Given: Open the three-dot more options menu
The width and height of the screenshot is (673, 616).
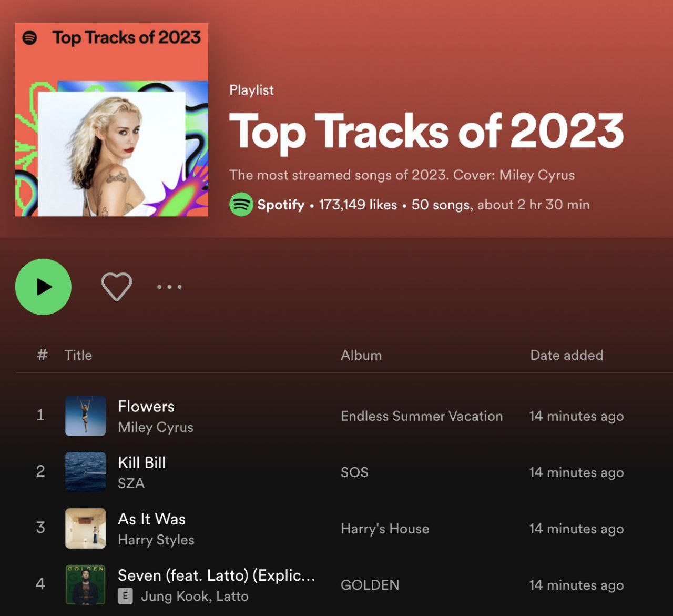Looking at the screenshot, I should (169, 287).
